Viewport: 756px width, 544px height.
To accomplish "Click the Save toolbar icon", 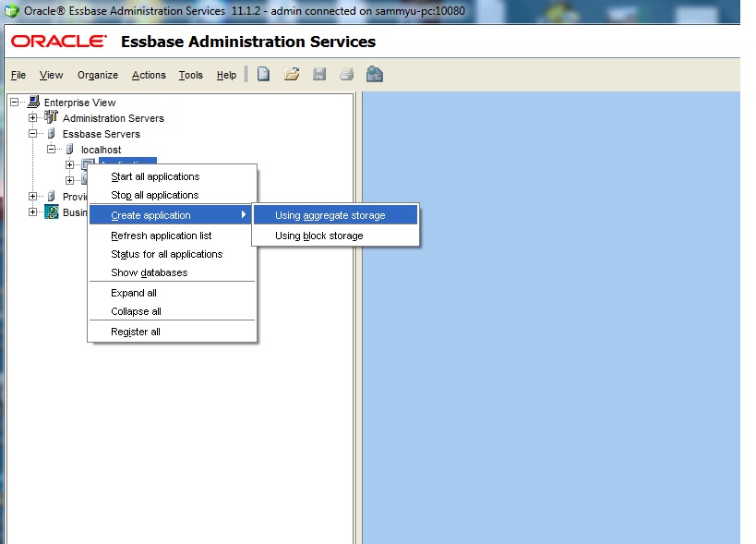I will coord(319,73).
